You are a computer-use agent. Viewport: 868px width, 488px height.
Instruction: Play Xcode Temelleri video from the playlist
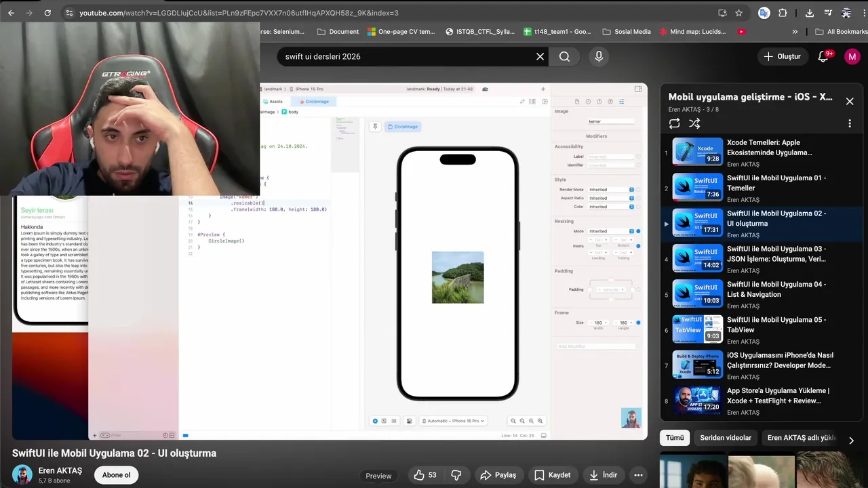click(762, 152)
